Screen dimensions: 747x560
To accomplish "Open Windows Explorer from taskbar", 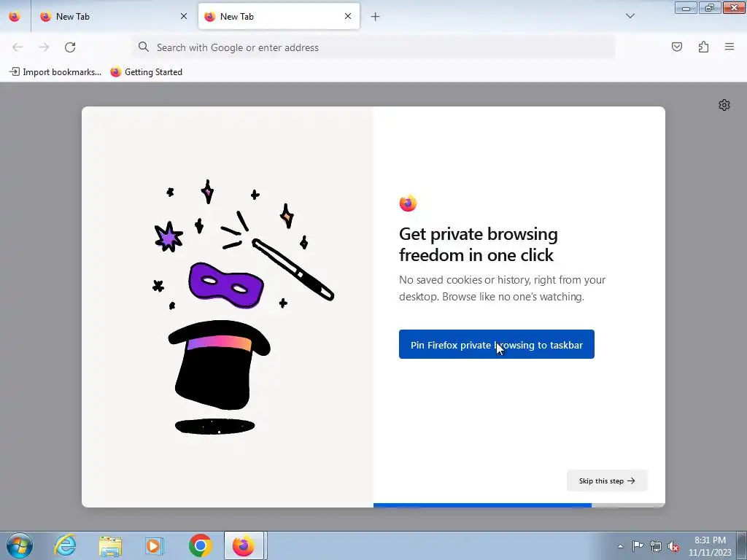I will pos(110,545).
